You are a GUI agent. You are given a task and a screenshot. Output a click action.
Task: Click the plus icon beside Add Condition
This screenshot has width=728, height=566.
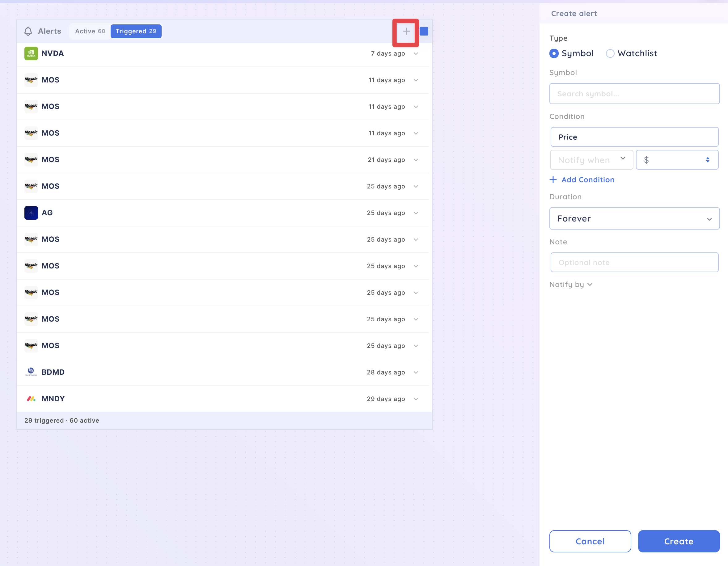point(553,180)
